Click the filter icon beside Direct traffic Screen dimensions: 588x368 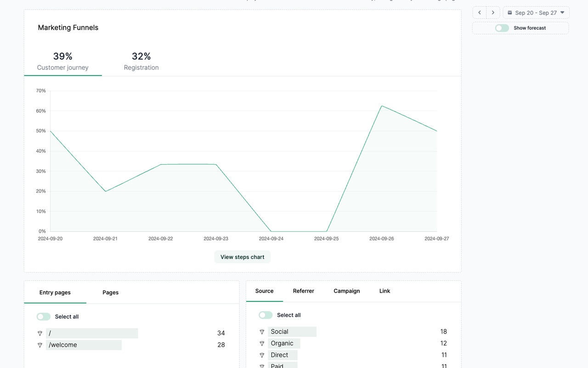tap(262, 355)
